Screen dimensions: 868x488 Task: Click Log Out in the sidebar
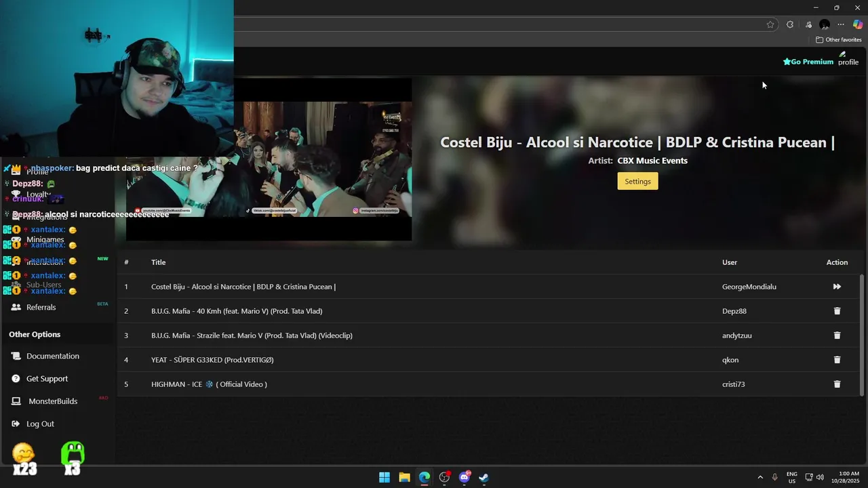click(40, 424)
